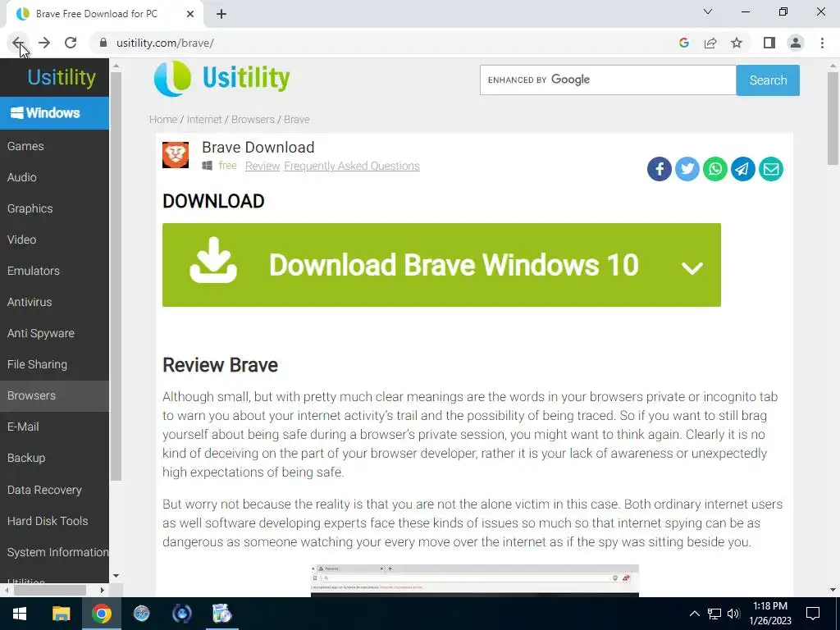Screen dimensions: 840x630
Task: Open the tab search dropdown arrow
Action: pos(708,11)
